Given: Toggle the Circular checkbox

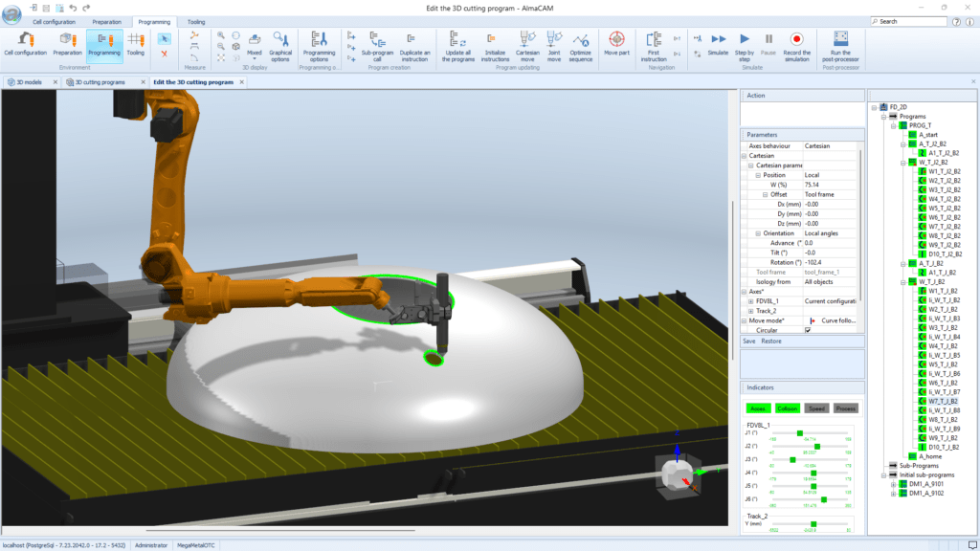Looking at the screenshot, I should [x=808, y=330].
